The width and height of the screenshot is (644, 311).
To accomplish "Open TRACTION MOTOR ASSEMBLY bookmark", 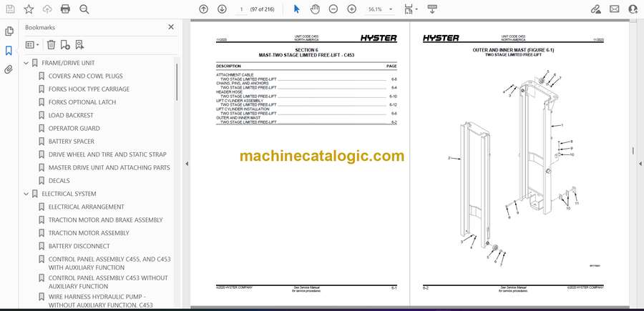I will 89,233.
